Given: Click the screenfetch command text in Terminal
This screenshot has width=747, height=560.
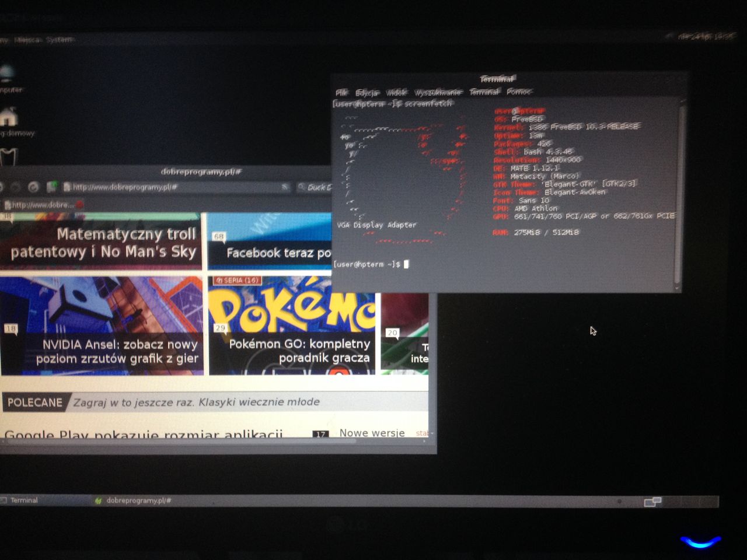Looking at the screenshot, I should pyautogui.click(x=428, y=104).
